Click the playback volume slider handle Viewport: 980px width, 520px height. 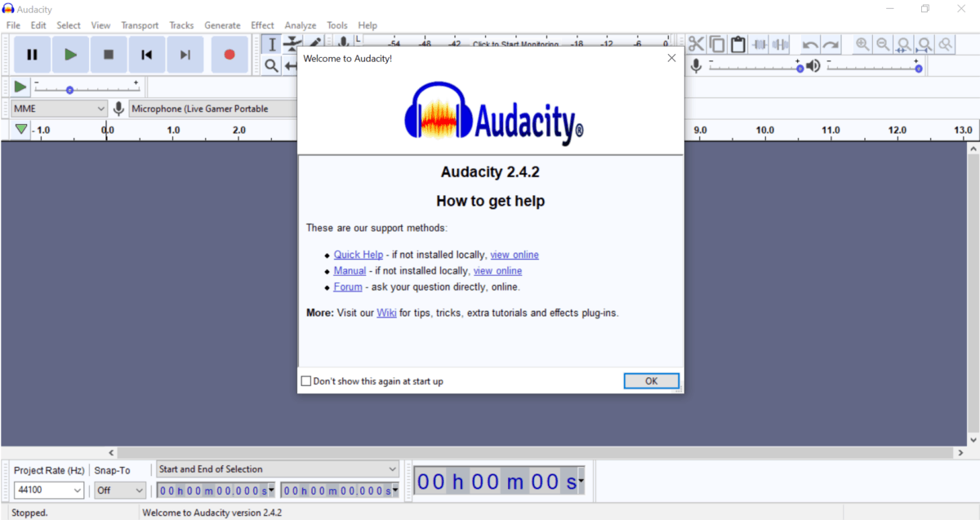919,69
